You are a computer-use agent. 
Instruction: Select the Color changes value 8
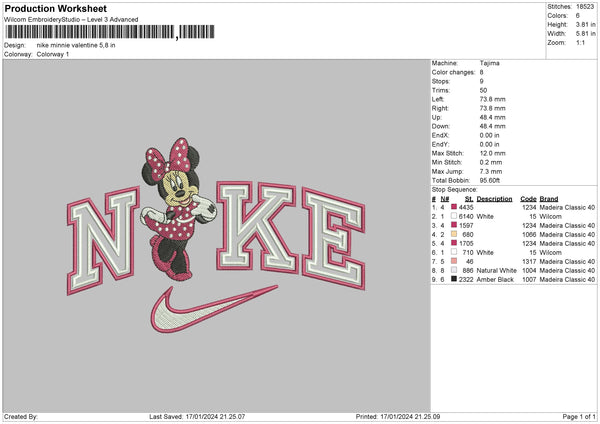point(481,72)
